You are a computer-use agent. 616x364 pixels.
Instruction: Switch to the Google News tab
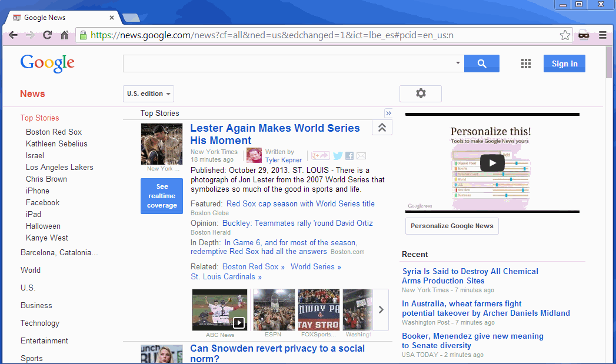59,18
